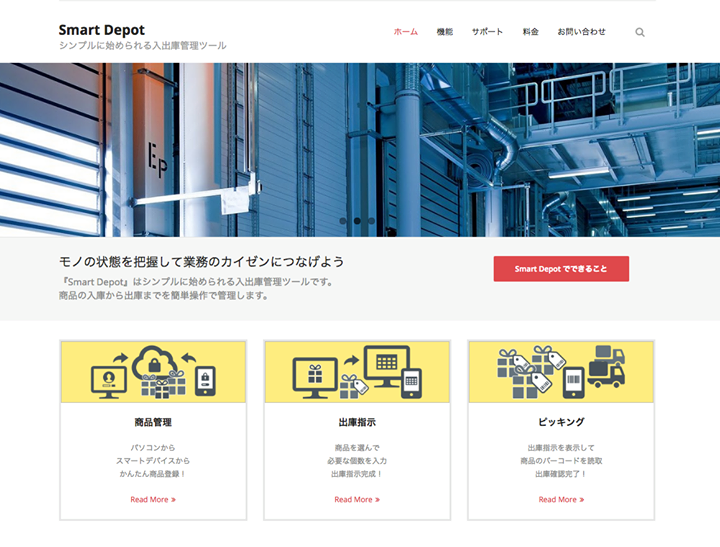Click the text 必要な個数を入力
The width and height of the screenshot is (720, 547).
(x=357, y=460)
